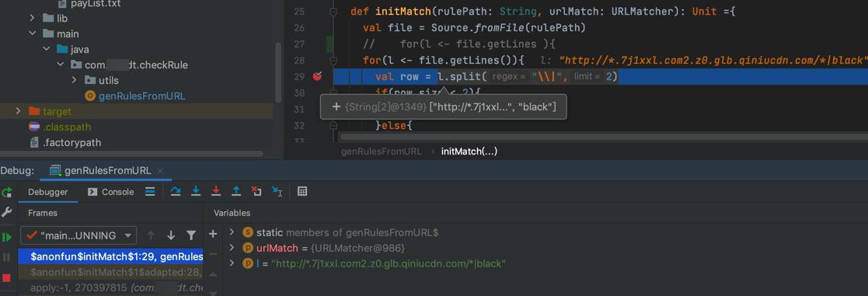Image resolution: width=868 pixels, height=296 pixels.
Task: Click line number 28 in gutter
Action: pos(299,60)
